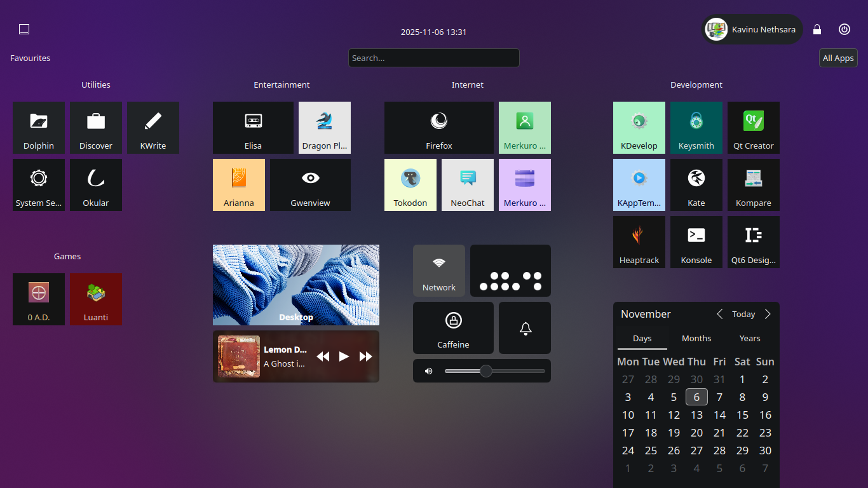
Task: Start the Luanti game
Action: (96, 299)
